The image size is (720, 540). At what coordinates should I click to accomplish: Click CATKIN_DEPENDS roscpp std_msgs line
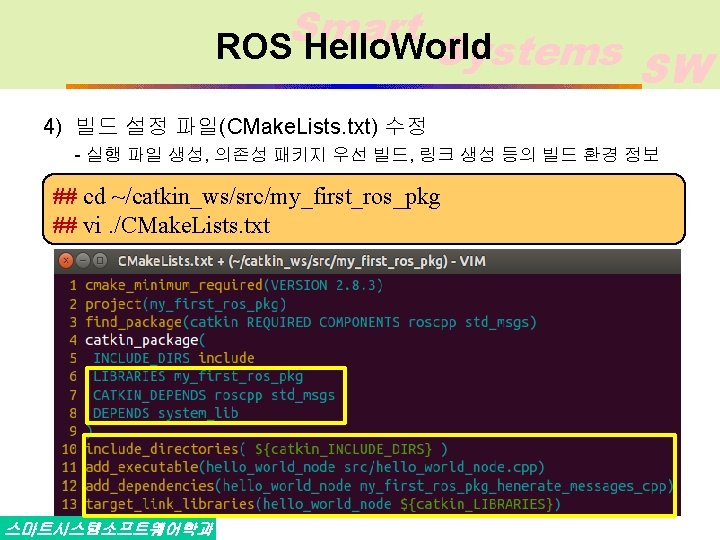[214, 395]
